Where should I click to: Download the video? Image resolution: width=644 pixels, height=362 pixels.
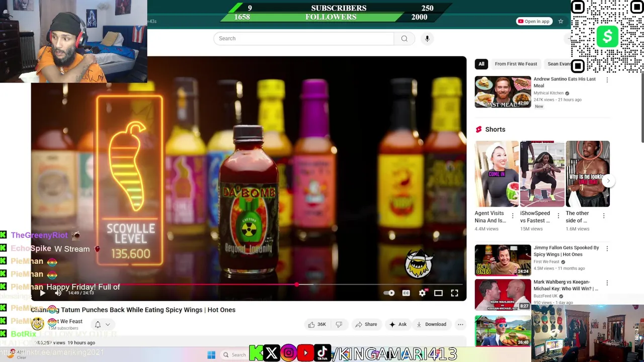point(431,324)
